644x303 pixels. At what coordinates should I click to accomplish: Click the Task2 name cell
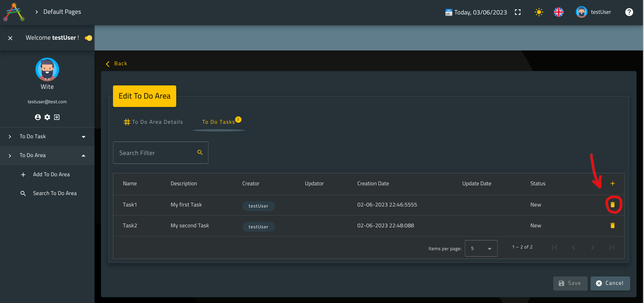tap(130, 225)
